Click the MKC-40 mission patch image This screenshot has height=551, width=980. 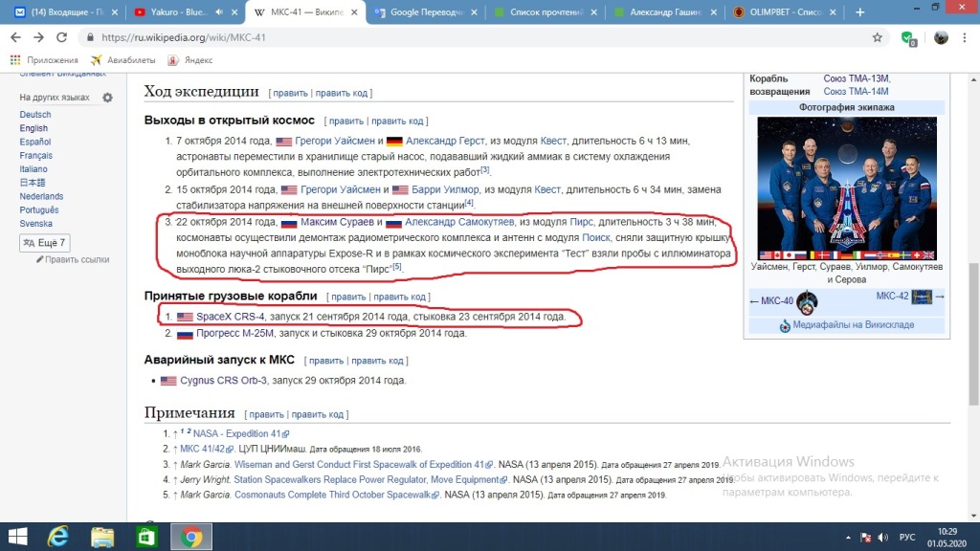[x=807, y=303]
